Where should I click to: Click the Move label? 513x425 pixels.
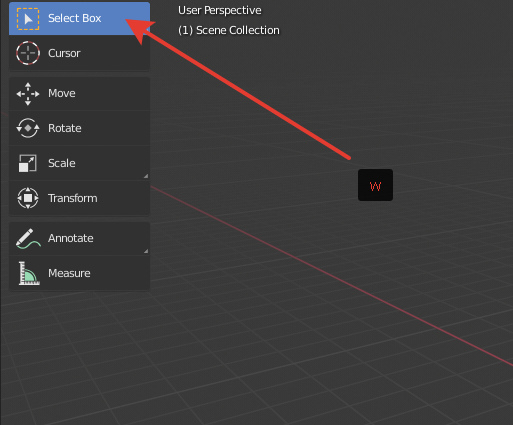coord(62,93)
